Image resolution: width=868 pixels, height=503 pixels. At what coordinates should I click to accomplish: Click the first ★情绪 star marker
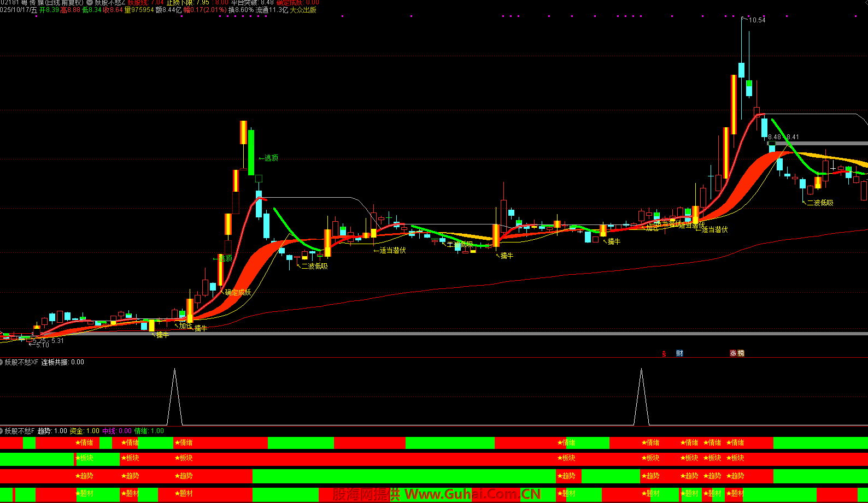(84, 442)
